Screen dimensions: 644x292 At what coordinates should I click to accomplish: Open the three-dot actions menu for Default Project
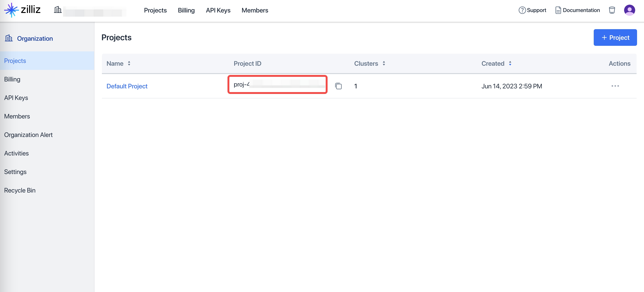click(x=615, y=86)
